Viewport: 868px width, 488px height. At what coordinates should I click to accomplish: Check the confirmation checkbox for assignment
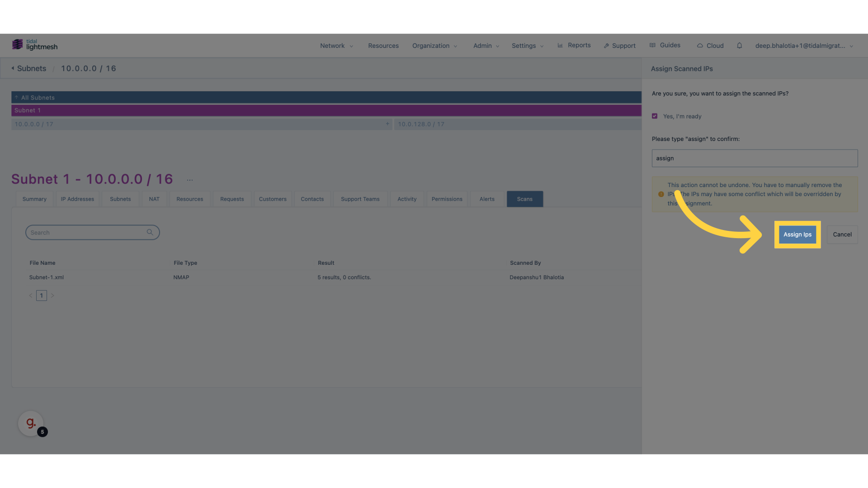tap(655, 116)
